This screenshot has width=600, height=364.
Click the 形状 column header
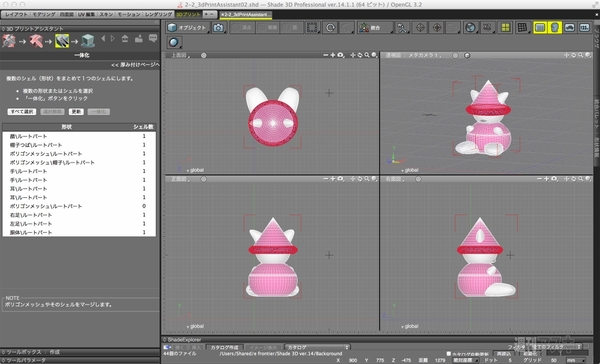[x=67, y=127]
